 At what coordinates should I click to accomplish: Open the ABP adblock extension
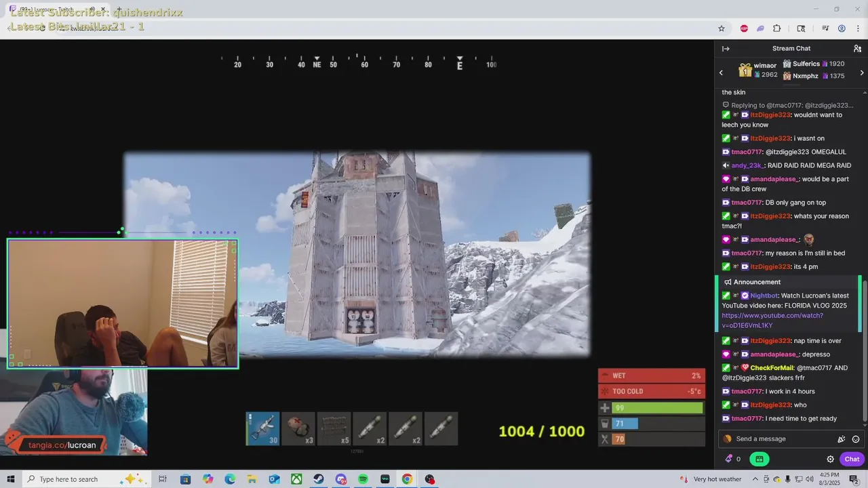pos(744,28)
